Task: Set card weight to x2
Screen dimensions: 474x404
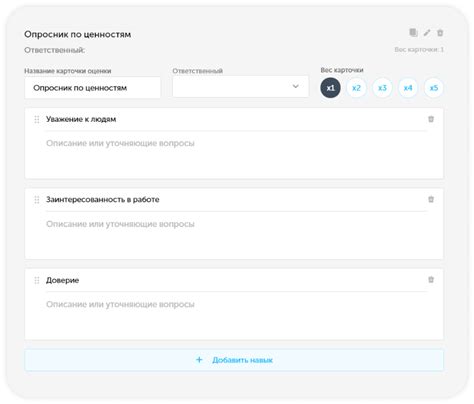Action: (356, 88)
